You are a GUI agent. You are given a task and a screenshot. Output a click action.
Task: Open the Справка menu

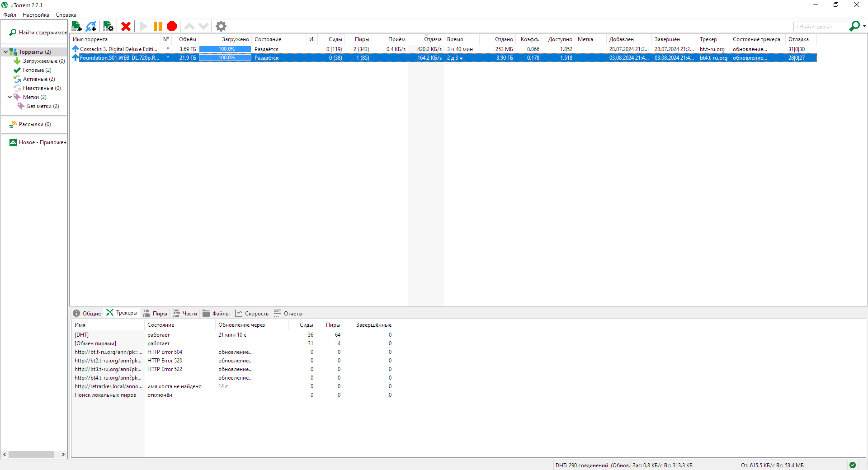(x=66, y=15)
